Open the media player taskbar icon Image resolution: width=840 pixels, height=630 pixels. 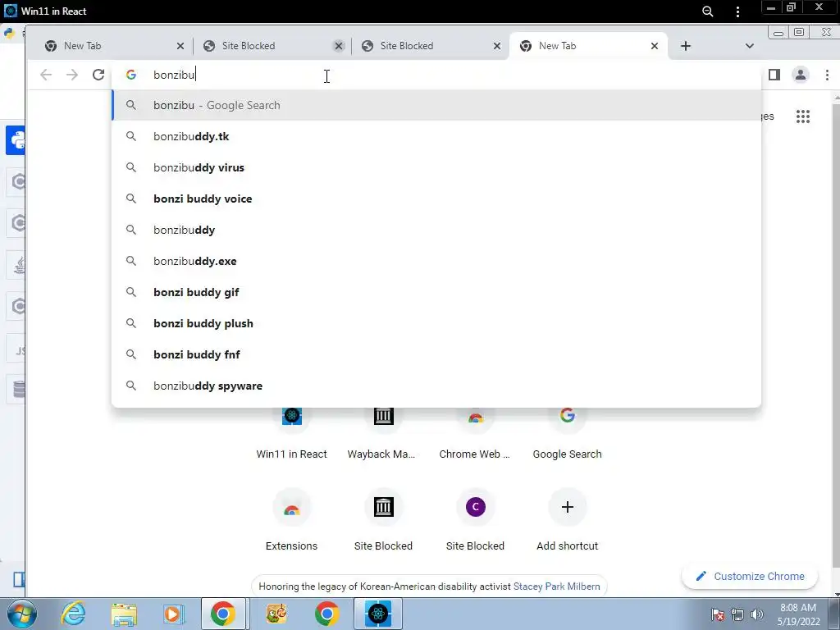tap(172, 614)
